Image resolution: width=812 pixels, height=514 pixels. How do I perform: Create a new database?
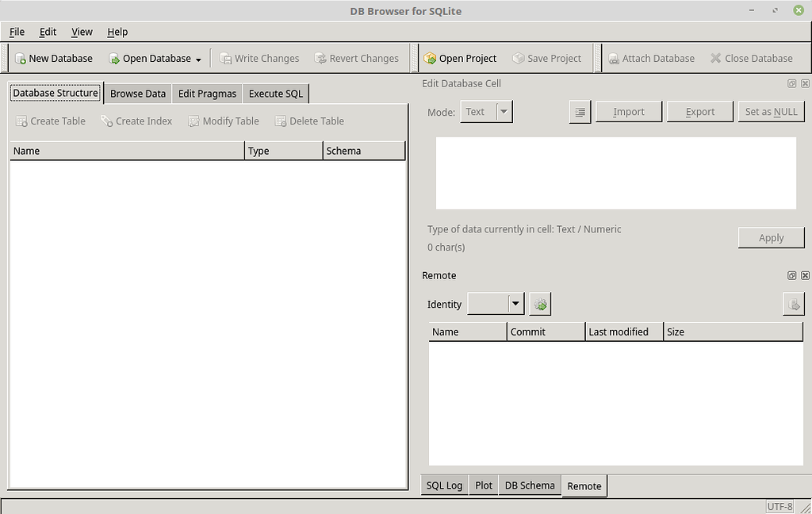coord(54,58)
